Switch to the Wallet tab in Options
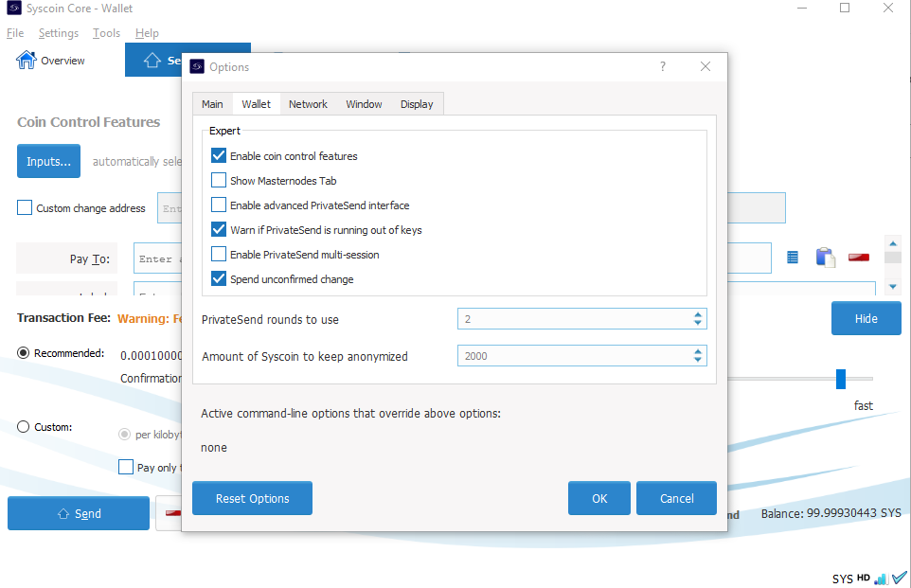Viewport: 911px width, 588px height. pyautogui.click(x=257, y=104)
